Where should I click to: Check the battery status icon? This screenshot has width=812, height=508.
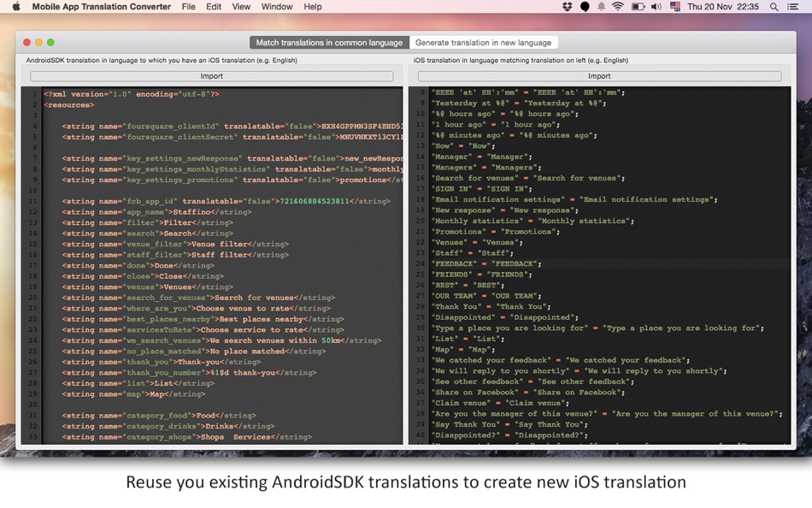[638, 7]
